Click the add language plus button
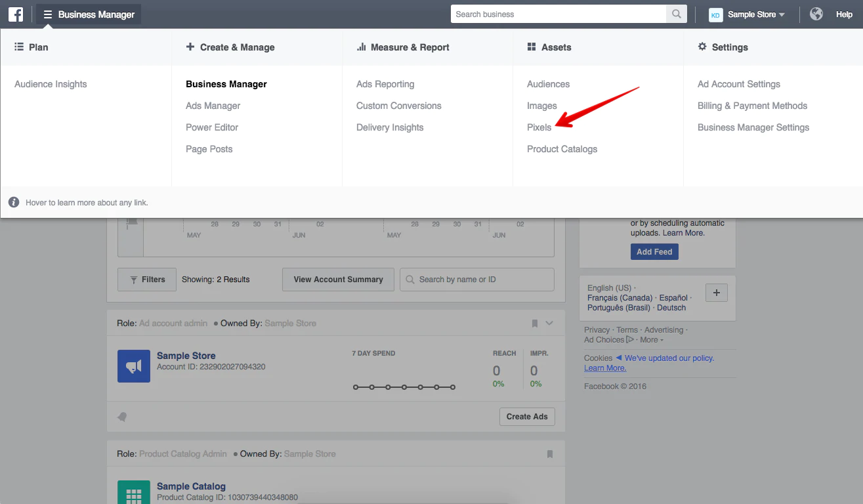Image resolution: width=863 pixels, height=504 pixels. coord(716,293)
